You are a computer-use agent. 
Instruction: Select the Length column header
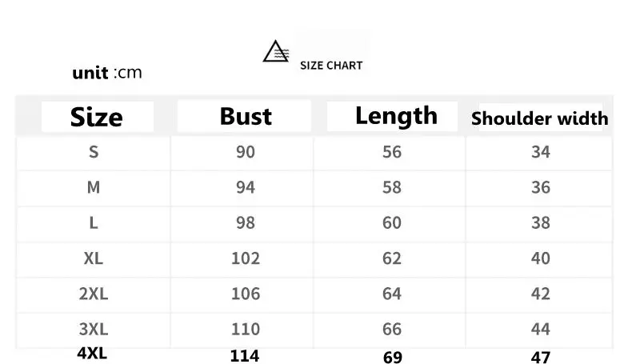tap(396, 116)
